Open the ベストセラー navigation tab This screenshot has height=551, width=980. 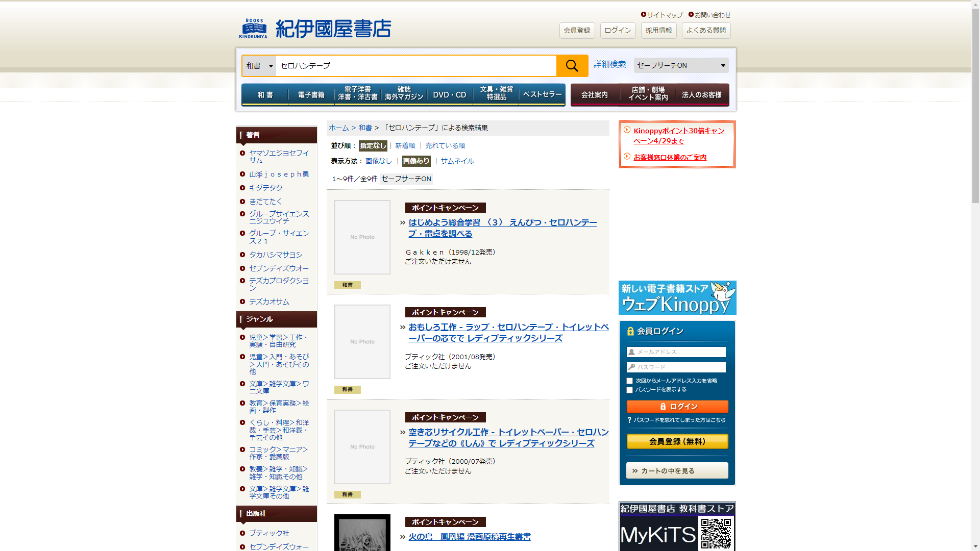[x=542, y=95]
